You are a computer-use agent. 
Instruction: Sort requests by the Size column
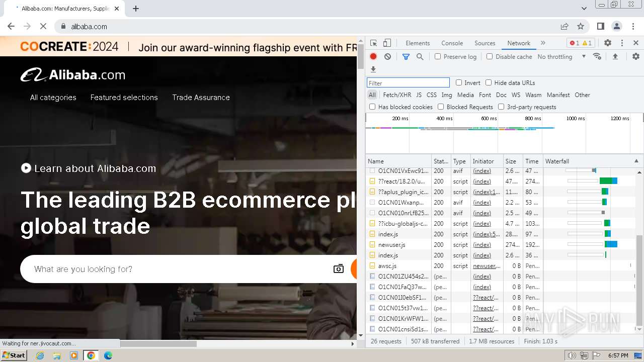pyautogui.click(x=513, y=161)
